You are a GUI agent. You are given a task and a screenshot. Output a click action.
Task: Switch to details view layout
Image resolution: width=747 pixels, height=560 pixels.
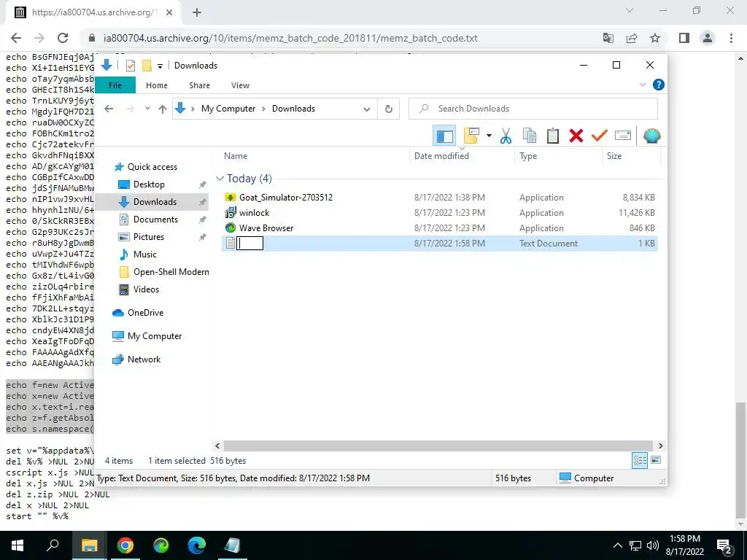[x=640, y=460]
